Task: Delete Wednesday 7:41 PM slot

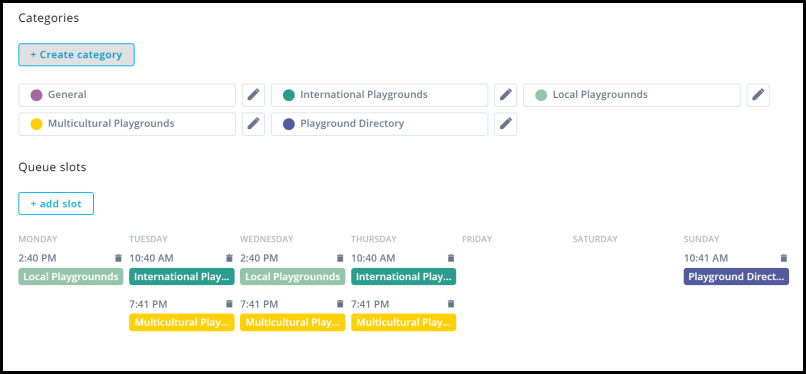Action: click(340, 304)
